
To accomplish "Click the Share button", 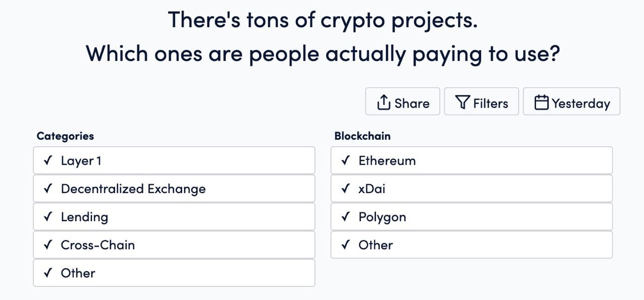I will (403, 101).
